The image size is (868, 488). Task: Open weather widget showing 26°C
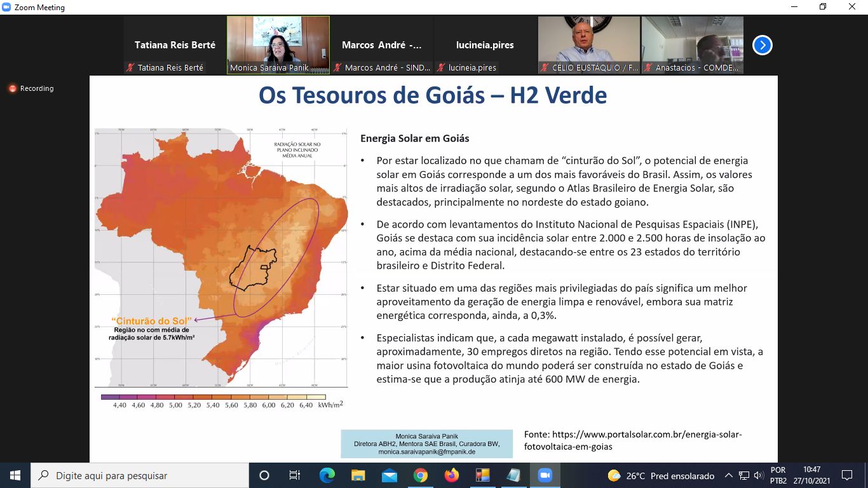661,475
